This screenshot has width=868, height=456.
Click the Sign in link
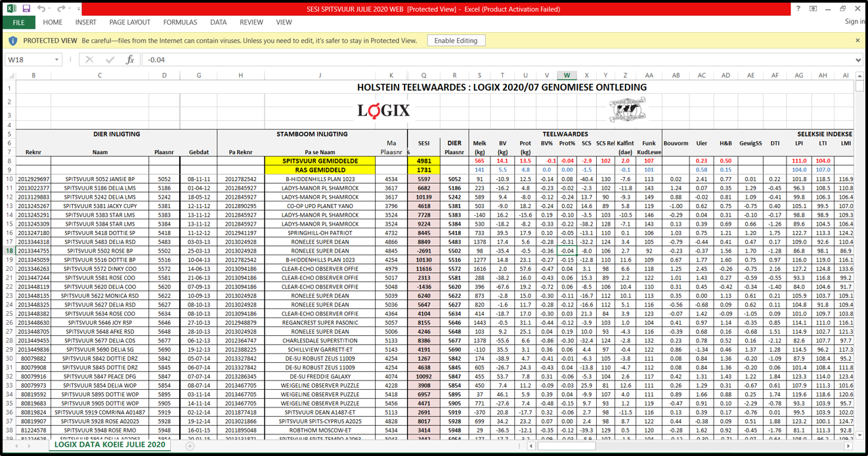click(855, 22)
